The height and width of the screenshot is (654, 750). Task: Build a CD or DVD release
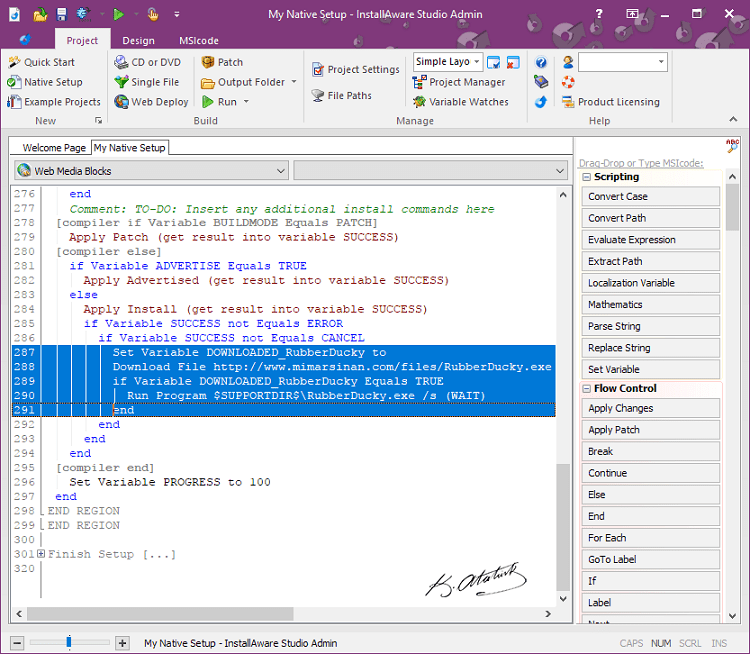(x=147, y=62)
